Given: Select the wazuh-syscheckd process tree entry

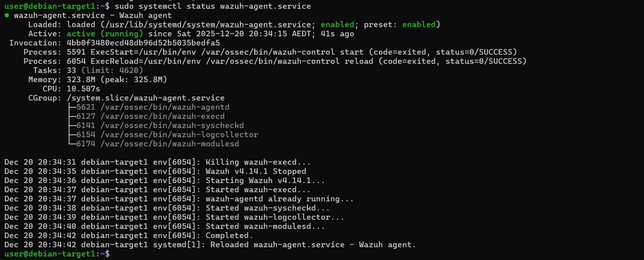Looking at the screenshot, I should (x=172, y=126).
